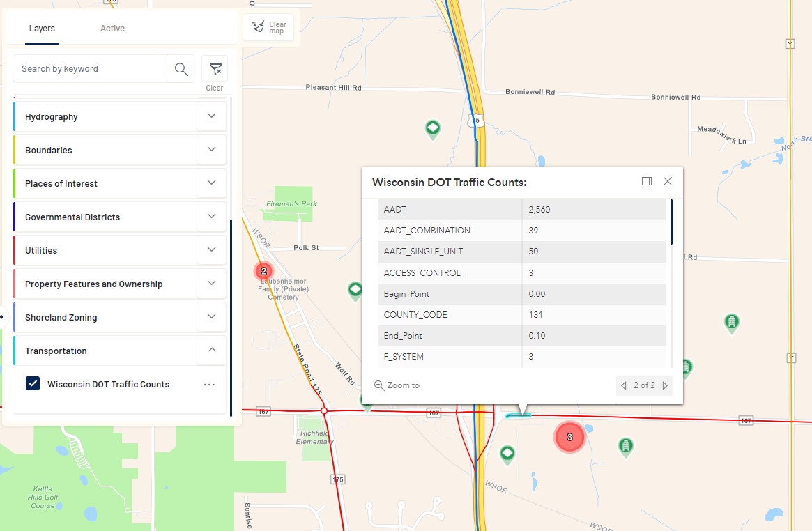The image size is (812, 531).
Task: Click the route 175 shield on map
Action: click(x=337, y=479)
